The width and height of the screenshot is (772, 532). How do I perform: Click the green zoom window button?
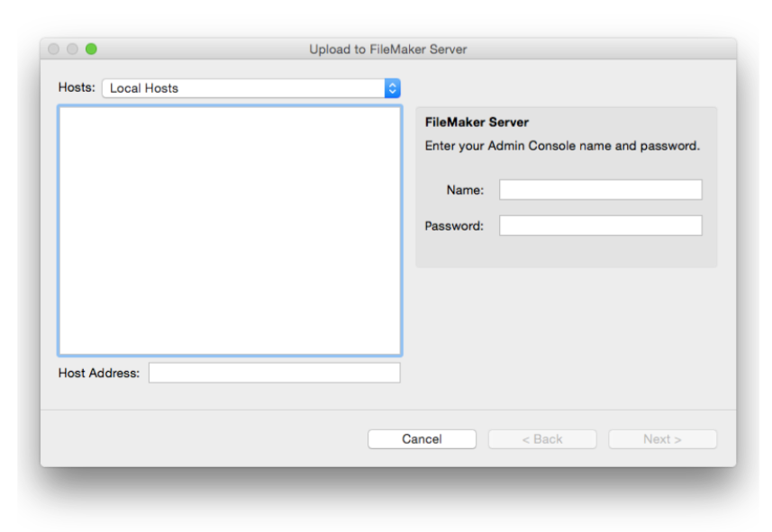pos(91,49)
